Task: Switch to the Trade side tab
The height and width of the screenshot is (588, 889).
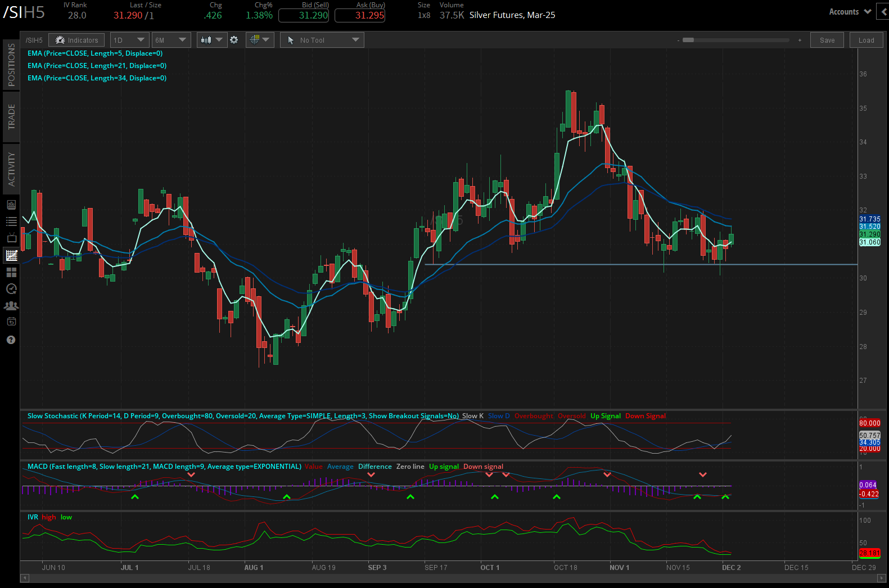Action: pos(11,117)
